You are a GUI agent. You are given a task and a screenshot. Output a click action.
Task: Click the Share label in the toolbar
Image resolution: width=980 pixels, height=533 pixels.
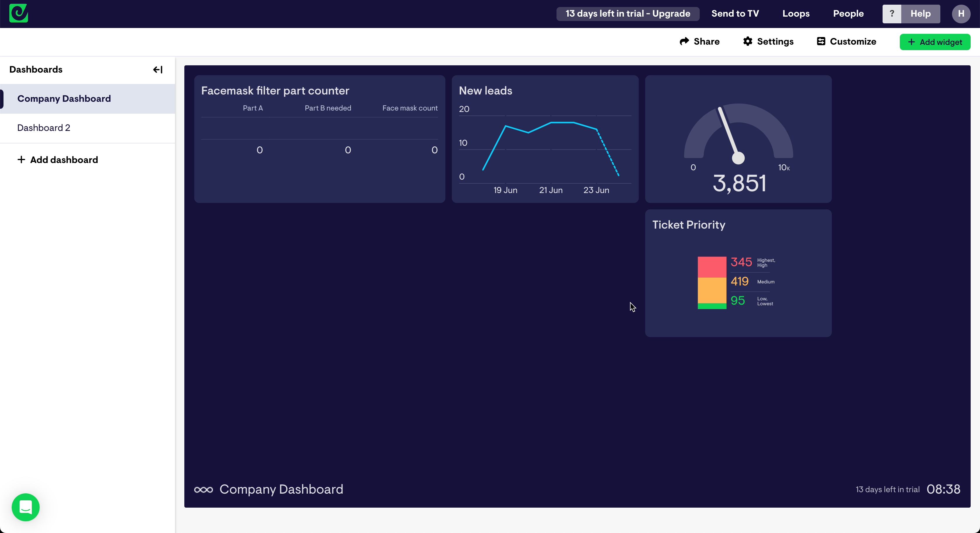(x=706, y=41)
